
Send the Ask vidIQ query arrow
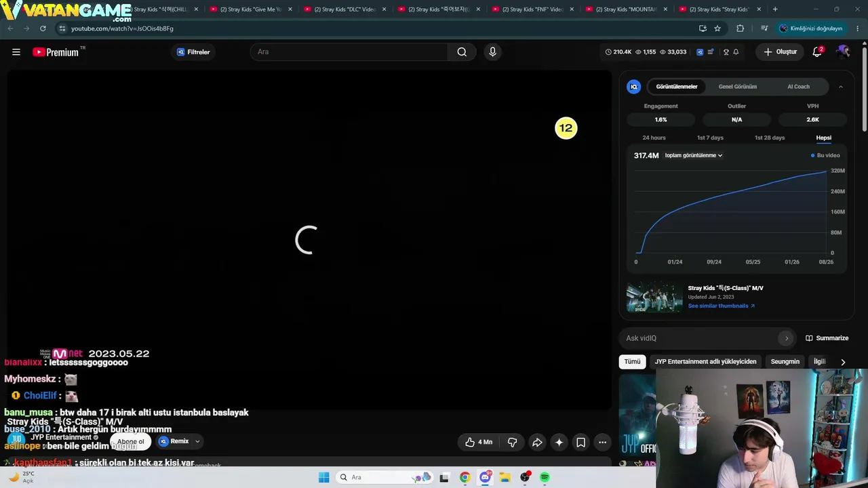[x=787, y=338]
